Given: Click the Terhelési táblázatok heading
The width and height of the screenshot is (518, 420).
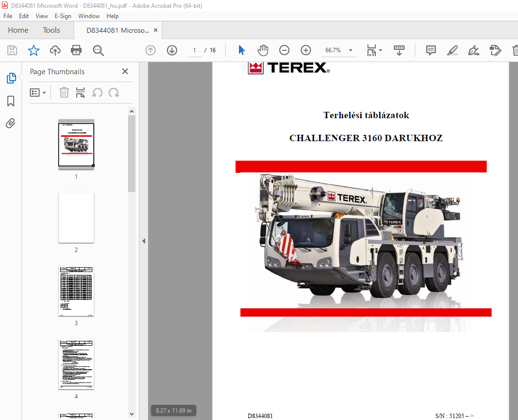Looking at the screenshot, I should (366, 115).
